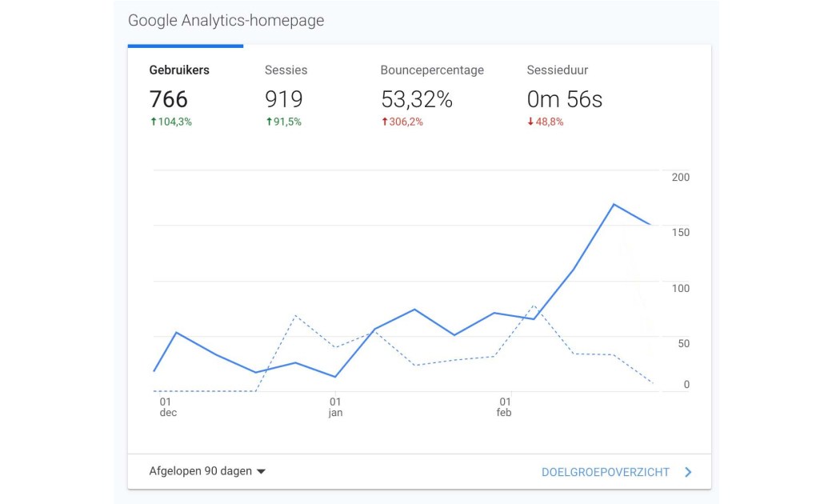Click the red 48,8% decrease indicator
Image resolution: width=832 pixels, height=504 pixels.
tap(546, 122)
